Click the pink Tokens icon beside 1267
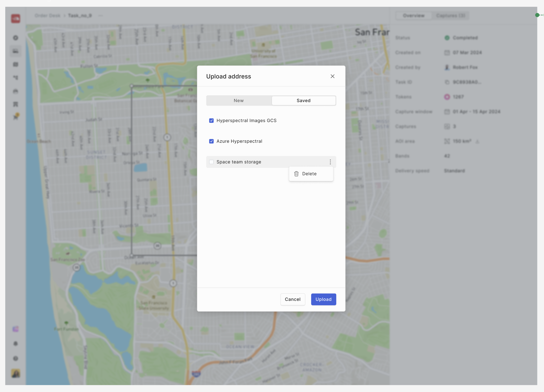544x392 pixels. pyautogui.click(x=447, y=97)
